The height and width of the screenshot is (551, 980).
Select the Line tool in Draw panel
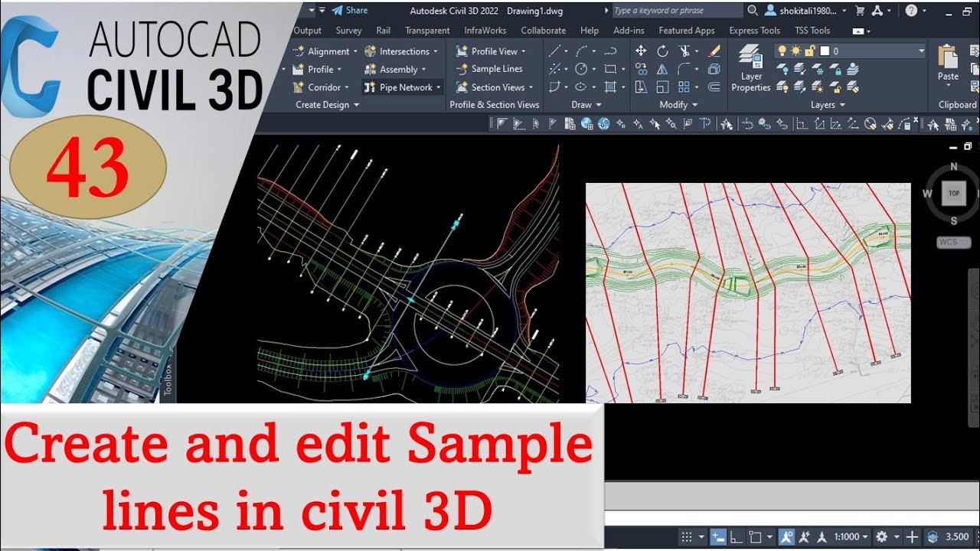click(x=554, y=51)
